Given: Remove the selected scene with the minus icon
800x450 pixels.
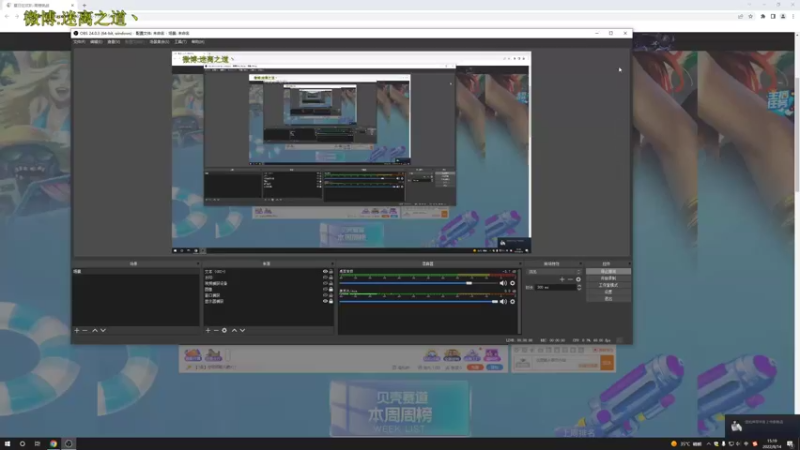Looking at the screenshot, I should point(85,331).
